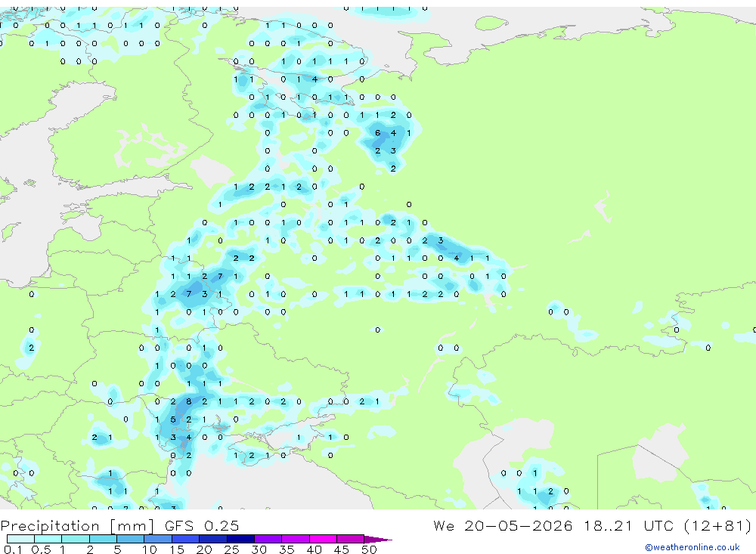Click the 'Precipitation [mm]' title text

pyautogui.click(x=77, y=526)
